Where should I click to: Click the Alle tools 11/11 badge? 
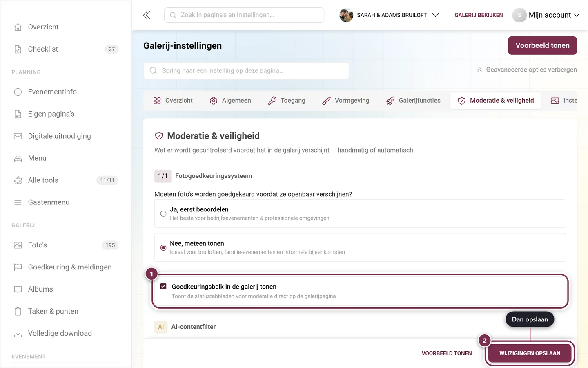pos(107,180)
